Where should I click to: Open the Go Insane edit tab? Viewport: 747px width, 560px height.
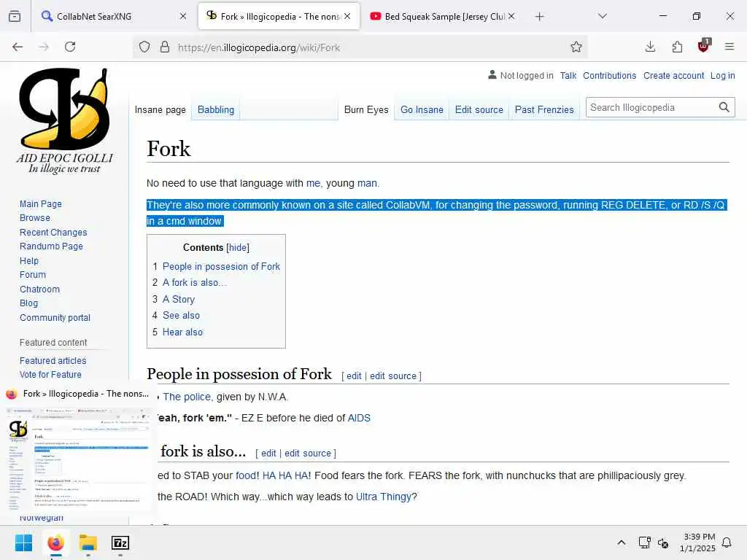tap(422, 109)
